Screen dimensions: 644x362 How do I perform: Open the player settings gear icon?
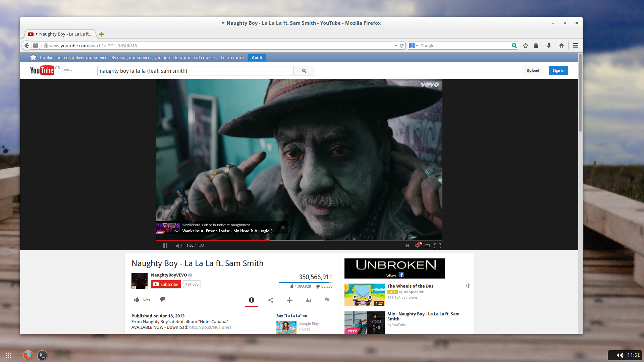pyautogui.click(x=417, y=246)
